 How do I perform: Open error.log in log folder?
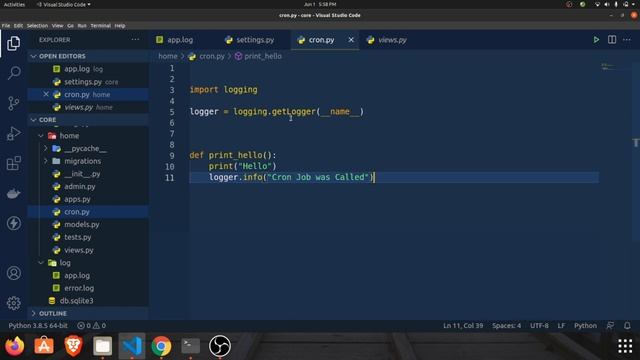79,288
